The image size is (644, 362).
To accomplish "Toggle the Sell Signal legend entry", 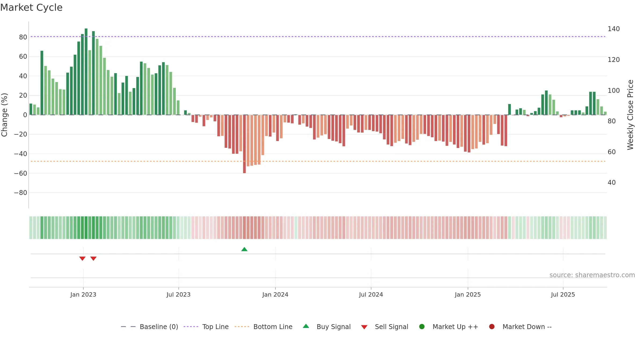I will 385,327.
